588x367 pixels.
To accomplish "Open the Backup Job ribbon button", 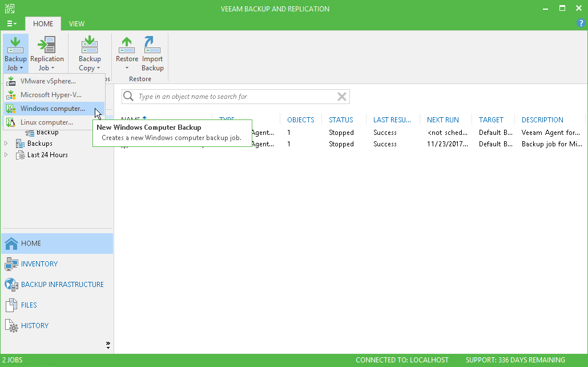I will pyautogui.click(x=16, y=53).
